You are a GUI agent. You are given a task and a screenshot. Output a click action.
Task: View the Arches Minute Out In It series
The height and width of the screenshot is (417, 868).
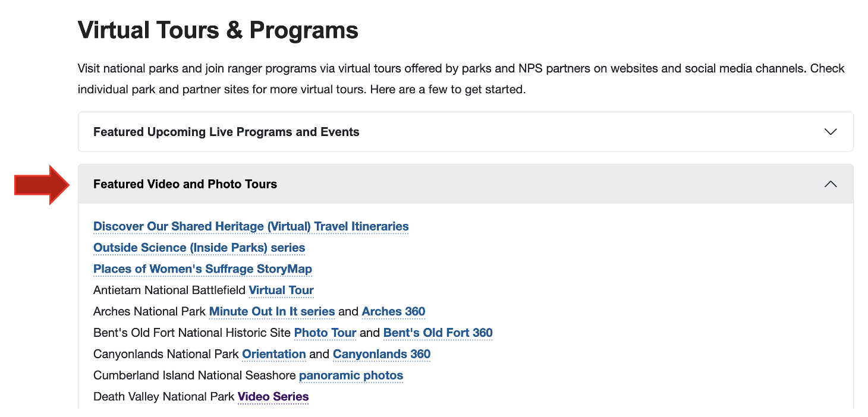272,311
